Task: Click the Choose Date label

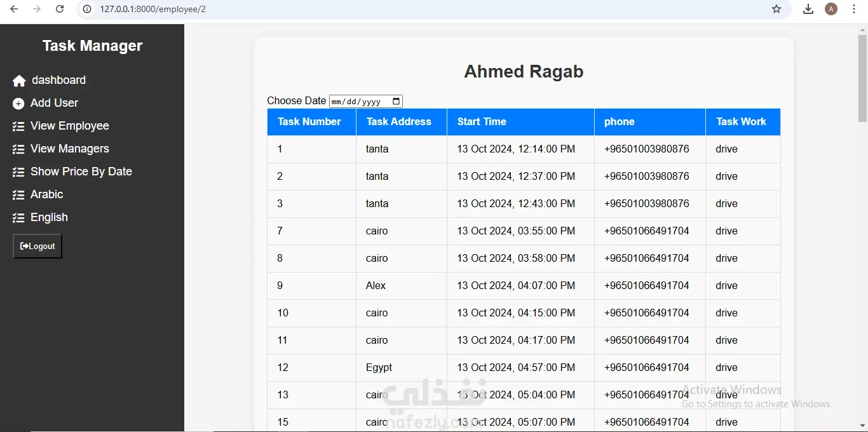Action: coord(297,101)
